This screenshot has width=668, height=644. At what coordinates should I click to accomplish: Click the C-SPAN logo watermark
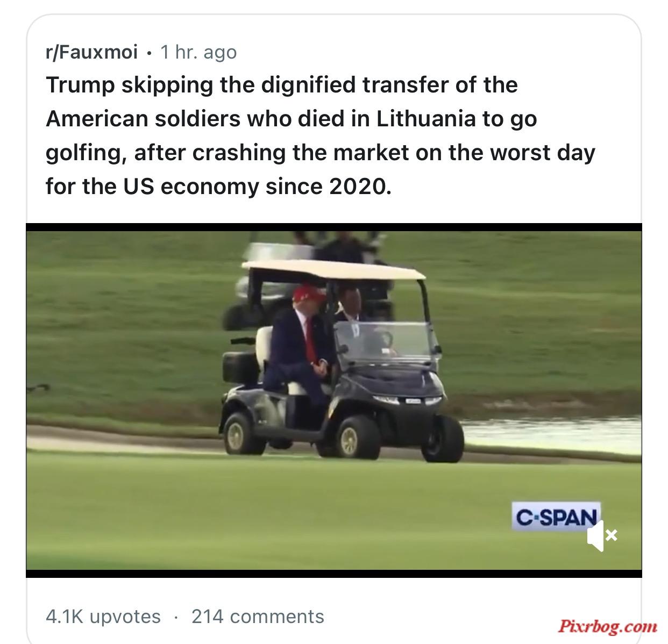pos(556,517)
